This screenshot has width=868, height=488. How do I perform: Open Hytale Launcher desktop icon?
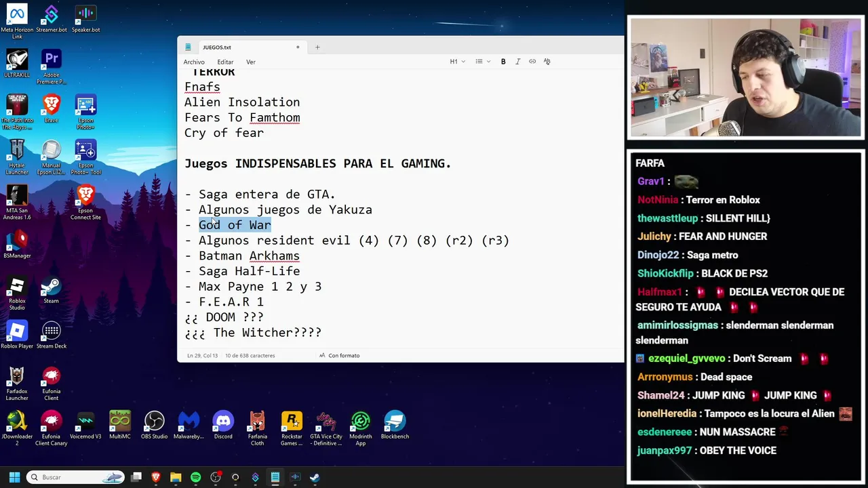(x=17, y=157)
